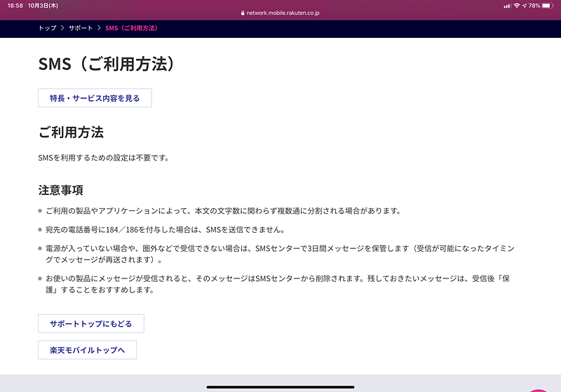
Task: Tap the Wi-Fi icon in status bar
Action: (x=517, y=6)
